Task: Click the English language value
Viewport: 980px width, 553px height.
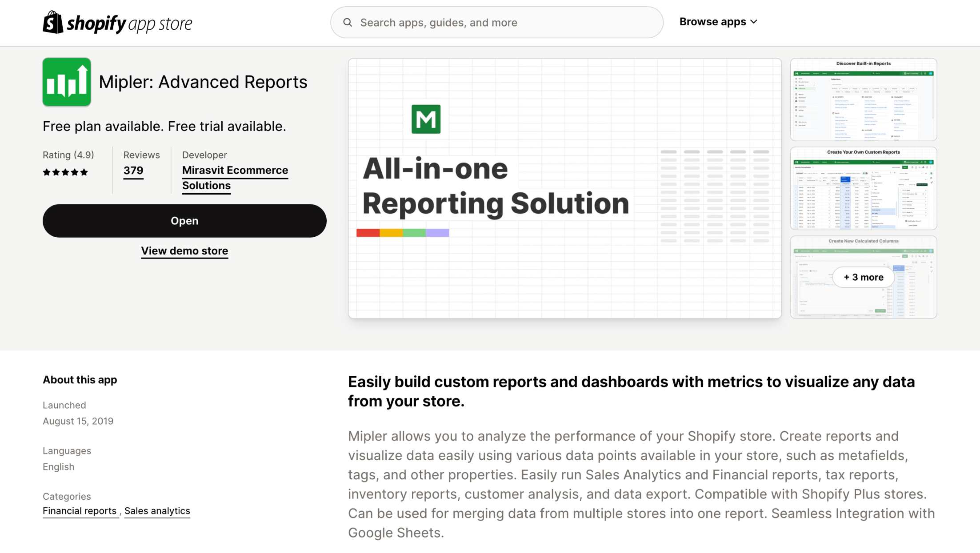Action: 59,467
